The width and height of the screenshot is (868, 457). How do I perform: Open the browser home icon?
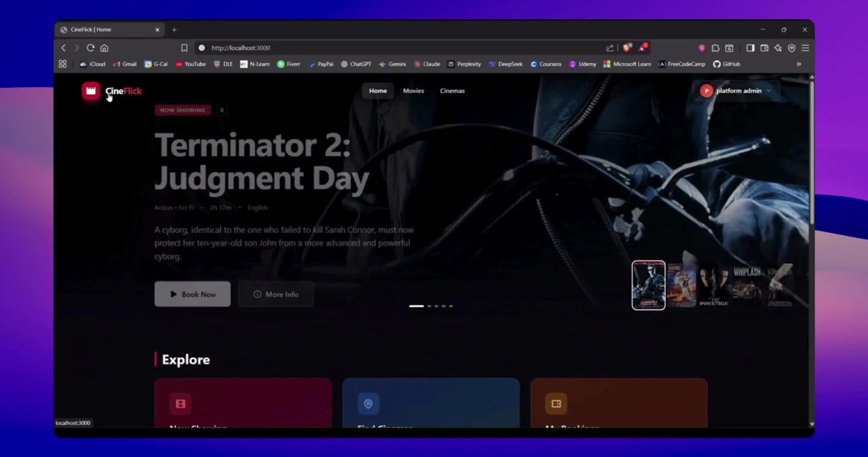(x=104, y=48)
